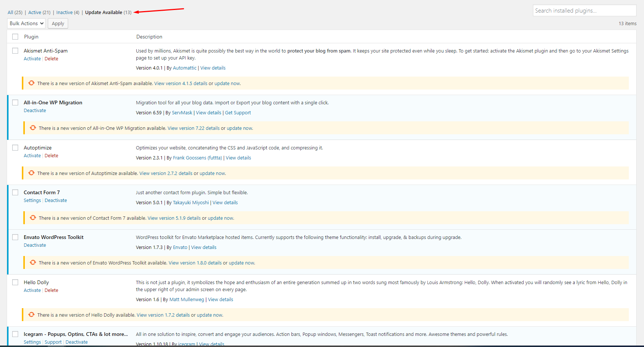Deactivate All-in-One WP Migration
The height and width of the screenshot is (347, 644).
tap(35, 111)
